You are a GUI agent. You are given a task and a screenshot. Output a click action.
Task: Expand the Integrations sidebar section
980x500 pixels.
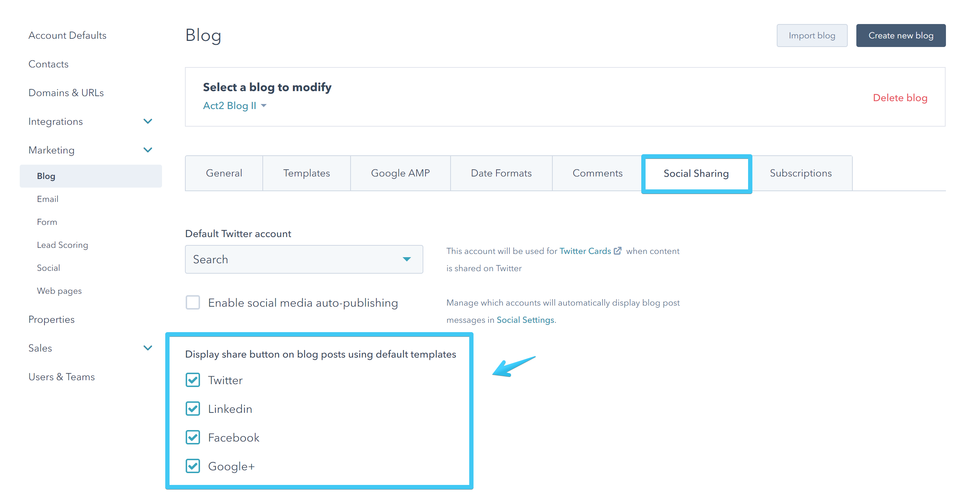pos(148,121)
